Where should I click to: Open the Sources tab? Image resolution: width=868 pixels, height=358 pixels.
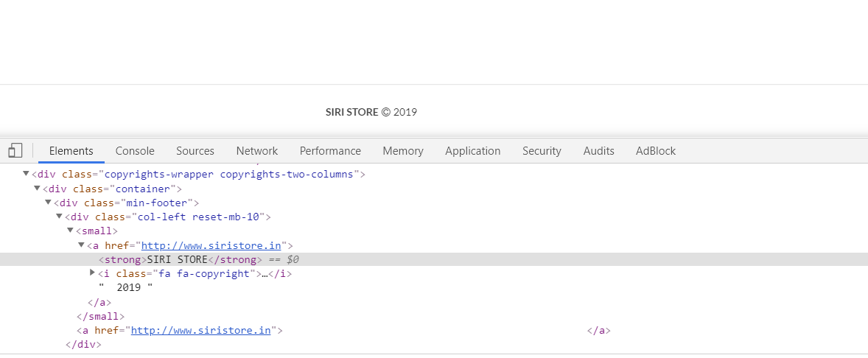tap(195, 151)
